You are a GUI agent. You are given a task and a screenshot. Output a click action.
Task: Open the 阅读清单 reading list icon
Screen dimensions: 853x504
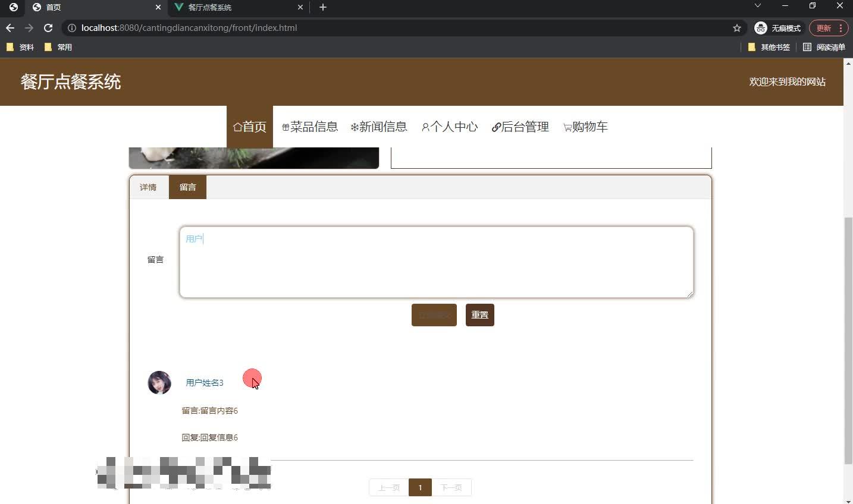[808, 47]
